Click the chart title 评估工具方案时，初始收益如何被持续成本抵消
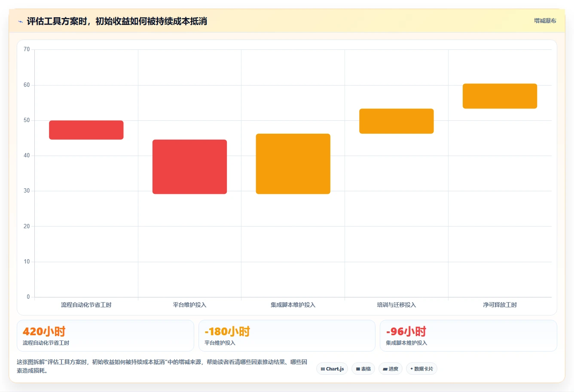The width and height of the screenshot is (574, 392). (117, 21)
